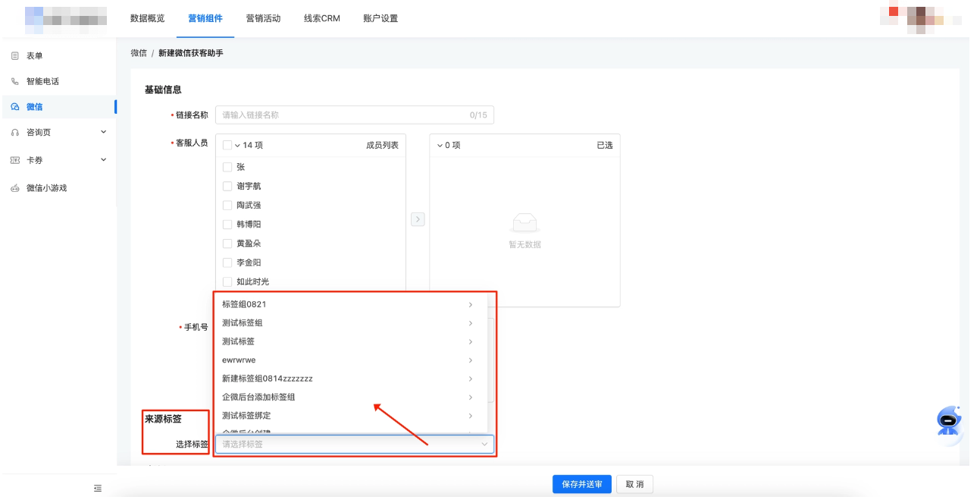
Task: Open the 线索CRM tab
Action: click(321, 19)
